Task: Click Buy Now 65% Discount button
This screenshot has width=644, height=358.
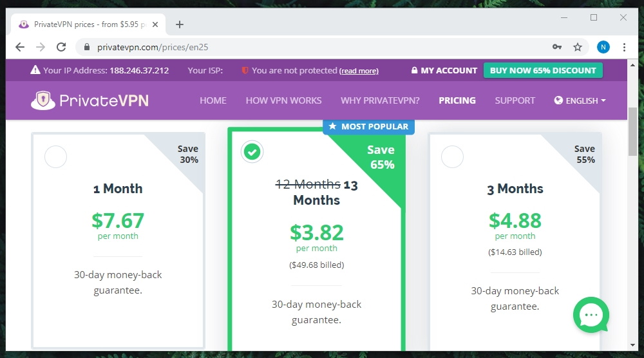Action: [543, 70]
